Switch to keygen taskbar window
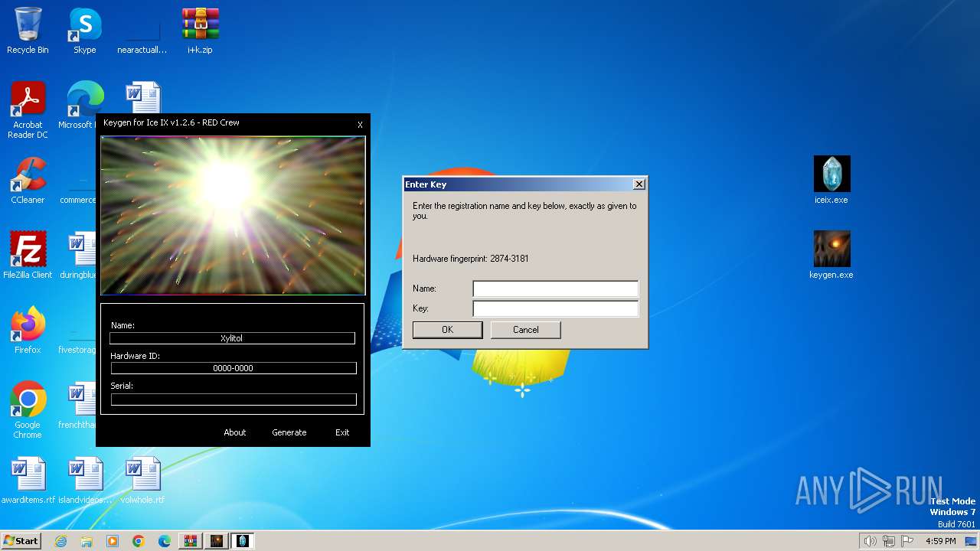This screenshot has height=551, width=980. pos(217,541)
